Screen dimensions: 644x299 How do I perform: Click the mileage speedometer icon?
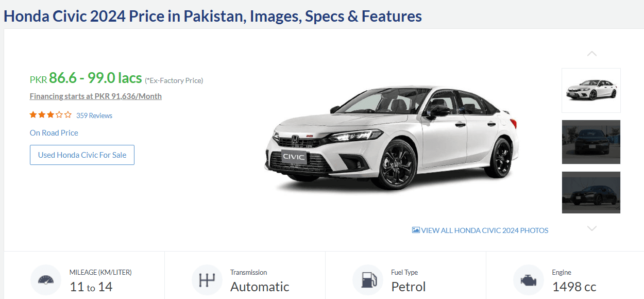click(x=46, y=280)
